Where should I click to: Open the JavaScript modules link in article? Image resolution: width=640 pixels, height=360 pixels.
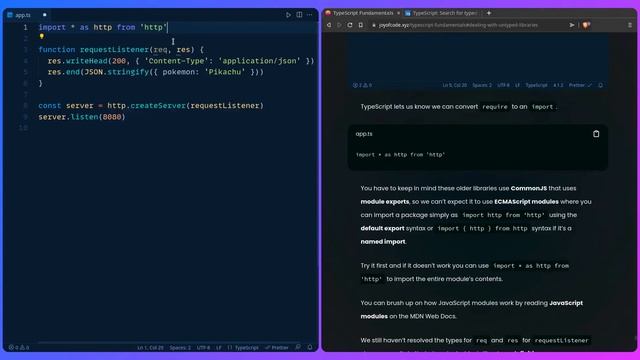pos(471,309)
